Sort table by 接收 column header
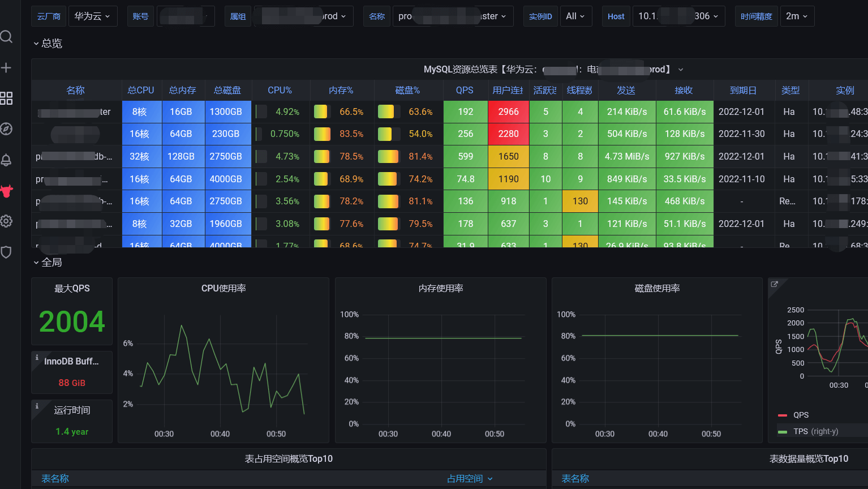The height and width of the screenshot is (489, 868). [684, 91]
